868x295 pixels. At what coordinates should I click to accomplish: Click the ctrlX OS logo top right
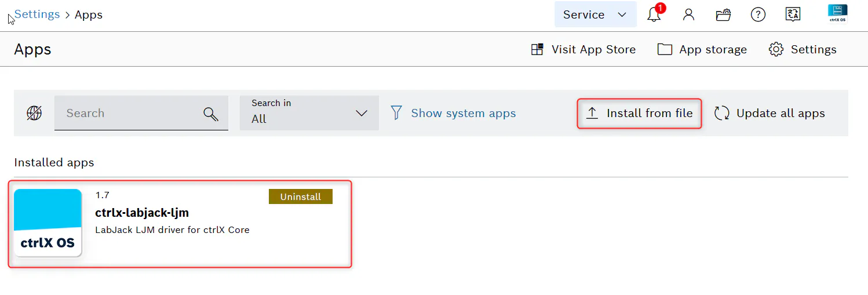click(x=837, y=14)
